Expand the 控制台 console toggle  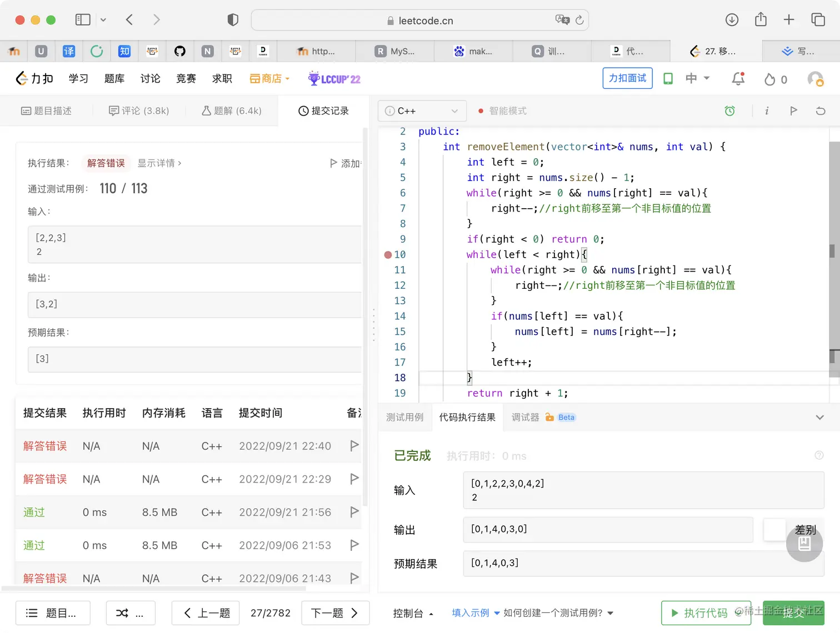click(413, 613)
